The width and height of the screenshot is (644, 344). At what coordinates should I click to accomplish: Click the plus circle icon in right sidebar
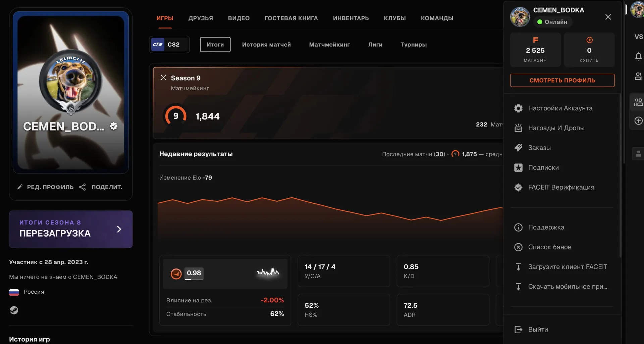[638, 120]
